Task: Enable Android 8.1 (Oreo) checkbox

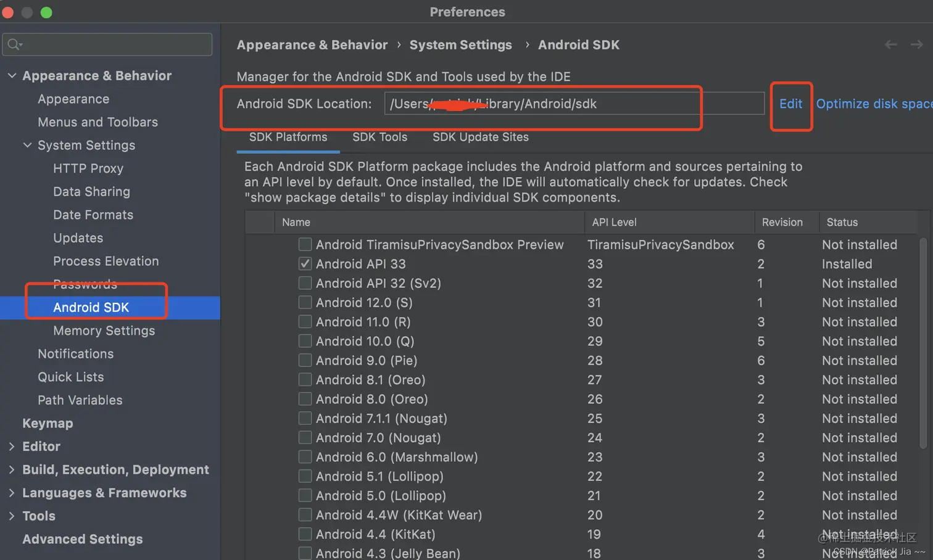Action: (305, 379)
